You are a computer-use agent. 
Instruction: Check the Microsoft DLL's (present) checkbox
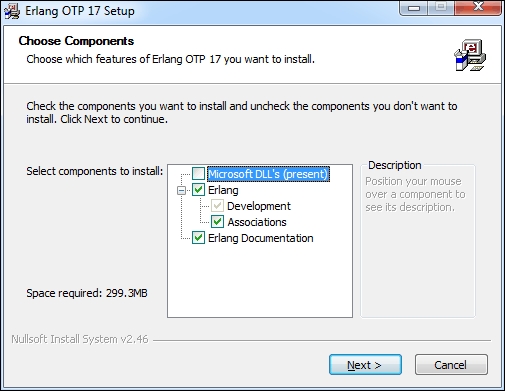[x=198, y=174]
